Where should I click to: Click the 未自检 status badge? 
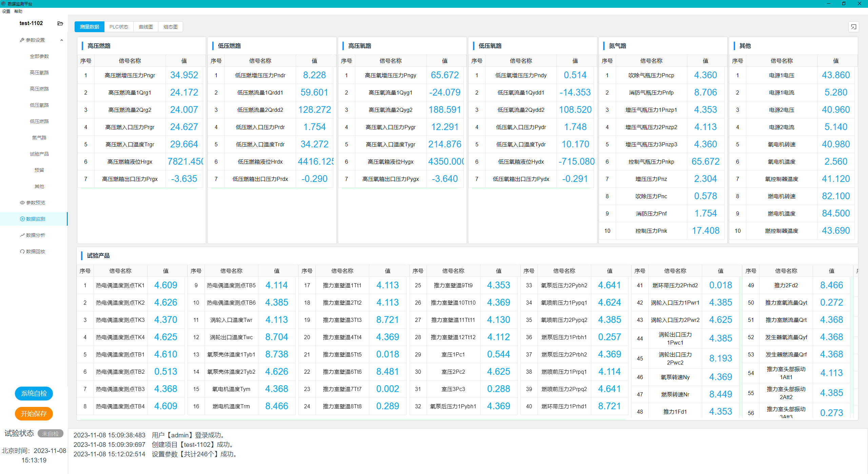pyautogui.click(x=50, y=433)
